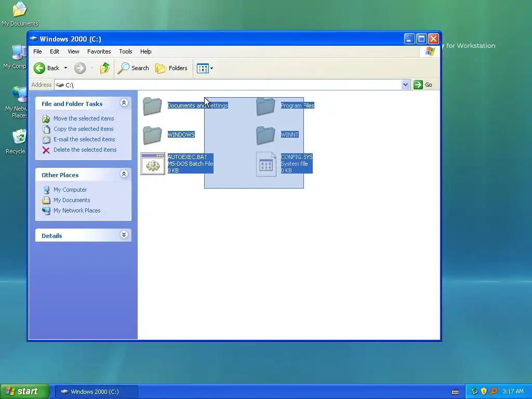Viewport: 532px width, 399px height.
Task: Open the Back history dropdown arrow
Action: point(66,68)
